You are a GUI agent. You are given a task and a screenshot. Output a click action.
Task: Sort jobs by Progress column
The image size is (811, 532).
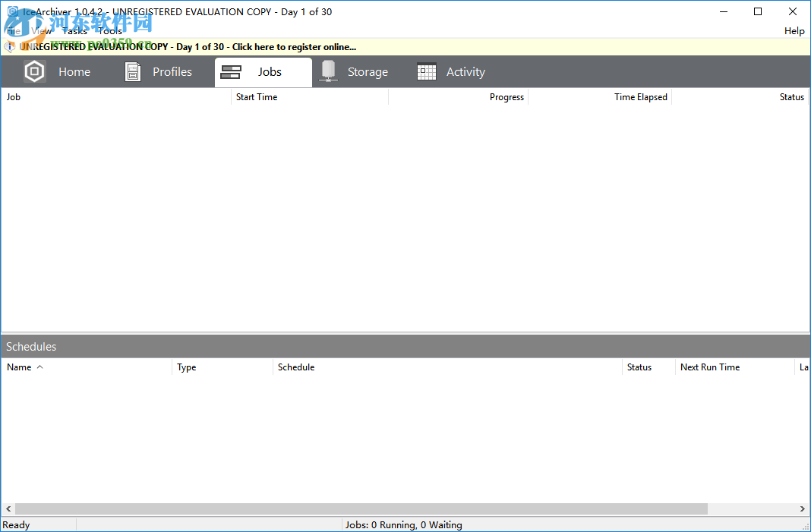tap(458, 96)
